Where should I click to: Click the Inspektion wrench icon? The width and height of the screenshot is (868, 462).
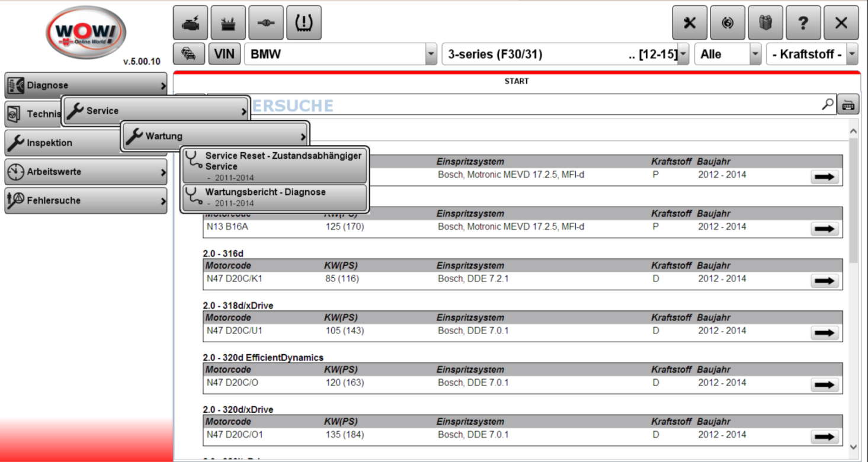pyautogui.click(x=16, y=143)
